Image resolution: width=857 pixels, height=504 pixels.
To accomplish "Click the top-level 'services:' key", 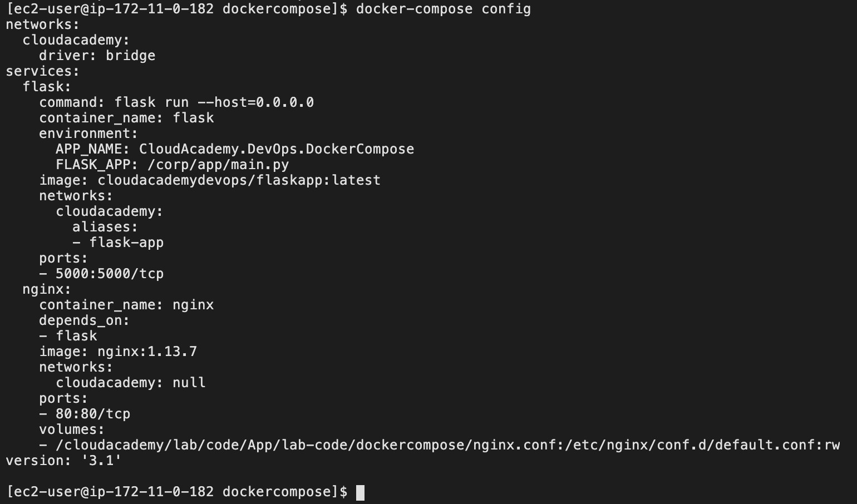I will pyautogui.click(x=42, y=71).
